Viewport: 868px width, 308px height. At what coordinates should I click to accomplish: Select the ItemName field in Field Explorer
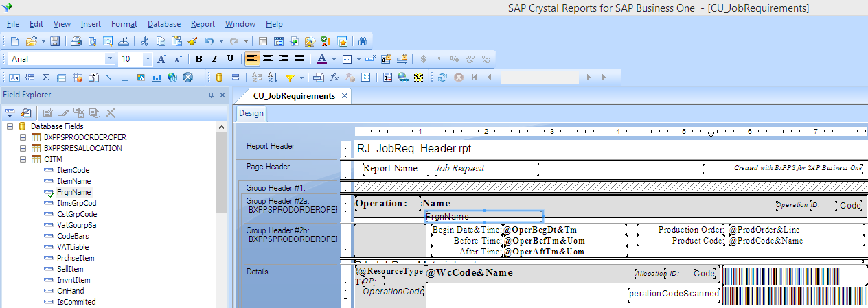tap(73, 181)
